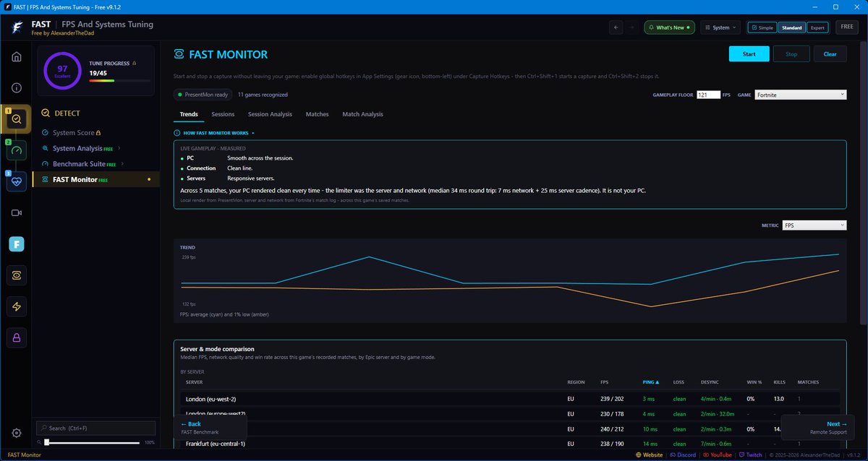
Task: Open the video camera sidebar icon
Action: (x=16, y=212)
